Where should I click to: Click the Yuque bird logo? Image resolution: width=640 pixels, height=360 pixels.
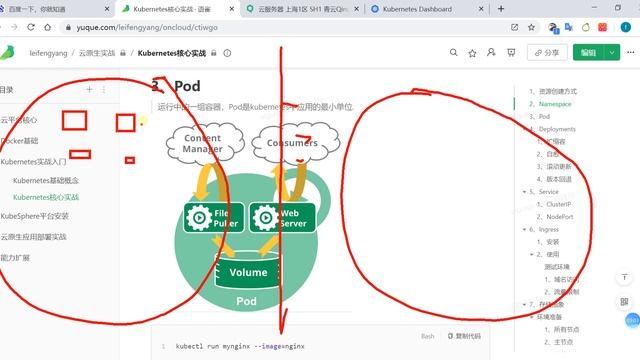coord(7,53)
